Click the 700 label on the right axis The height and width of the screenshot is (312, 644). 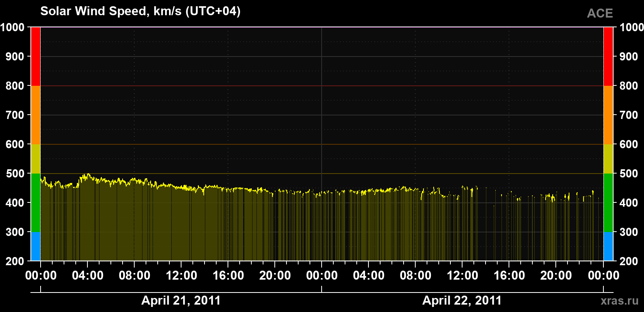tap(629, 115)
